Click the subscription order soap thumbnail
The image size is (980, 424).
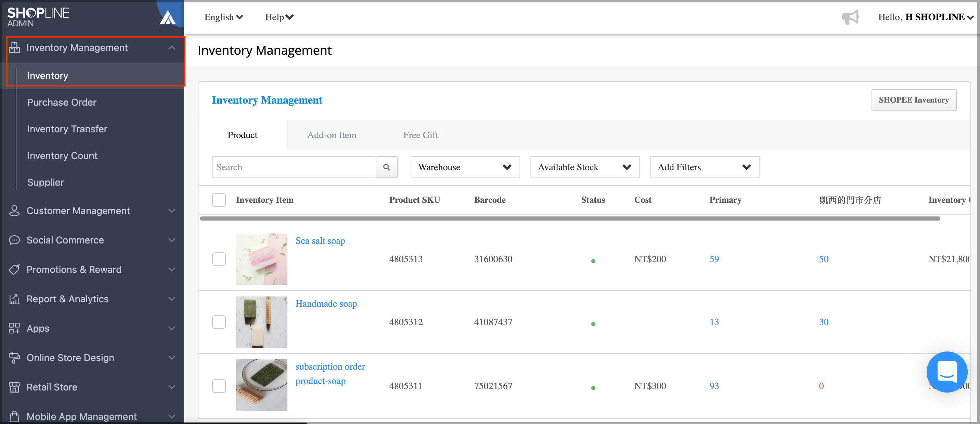[x=261, y=385]
